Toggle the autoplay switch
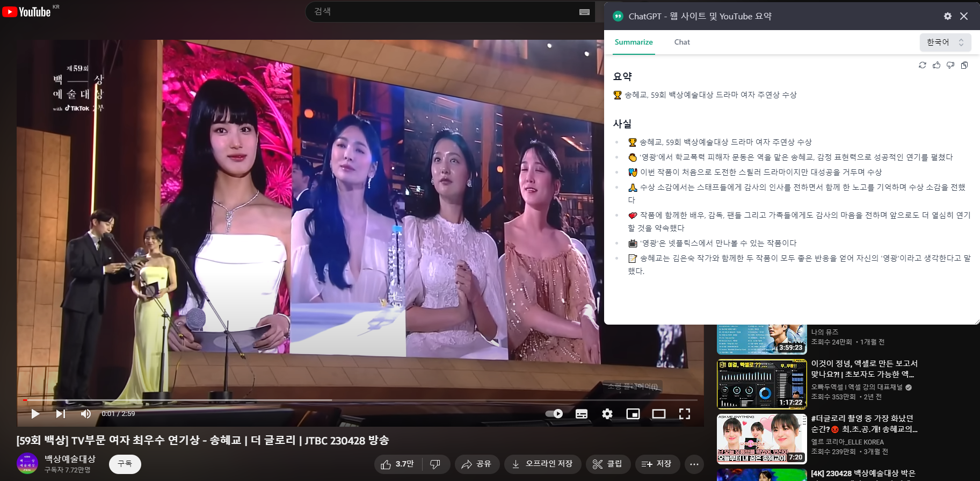The image size is (980, 481). tap(554, 414)
